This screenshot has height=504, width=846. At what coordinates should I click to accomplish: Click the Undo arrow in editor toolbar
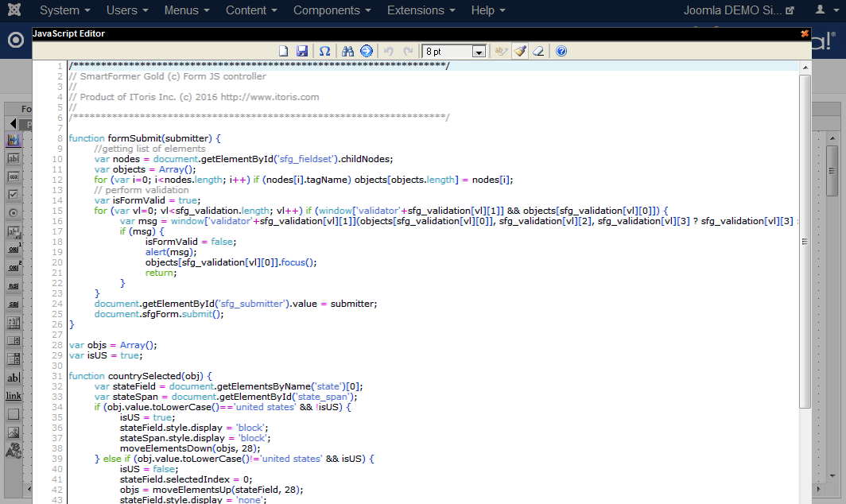(389, 51)
